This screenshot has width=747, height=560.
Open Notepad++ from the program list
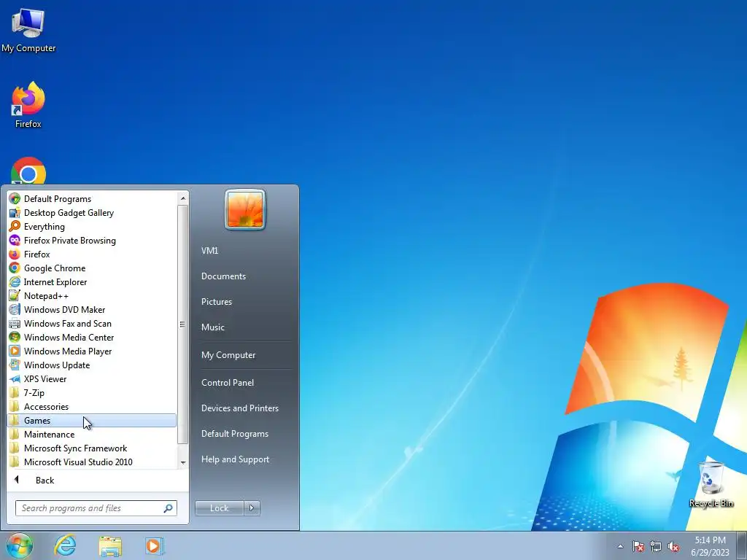tap(92, 295)
